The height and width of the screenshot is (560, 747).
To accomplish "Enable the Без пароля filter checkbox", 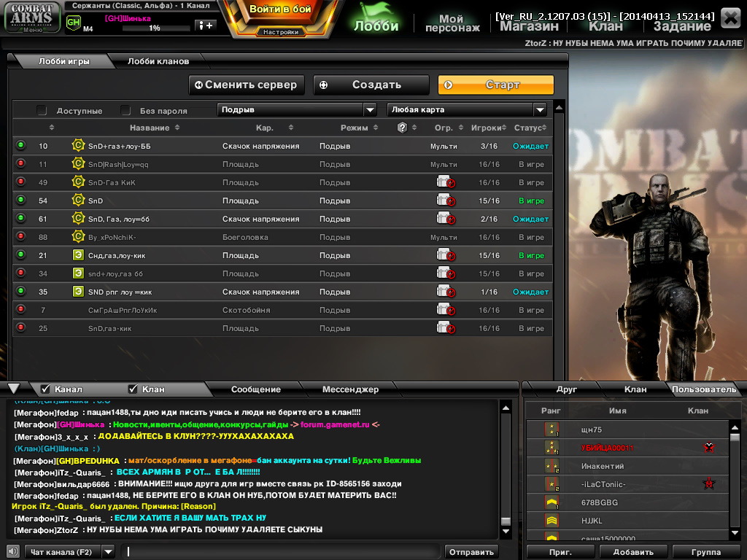I will pyautogui.click(x=125, y=111).
